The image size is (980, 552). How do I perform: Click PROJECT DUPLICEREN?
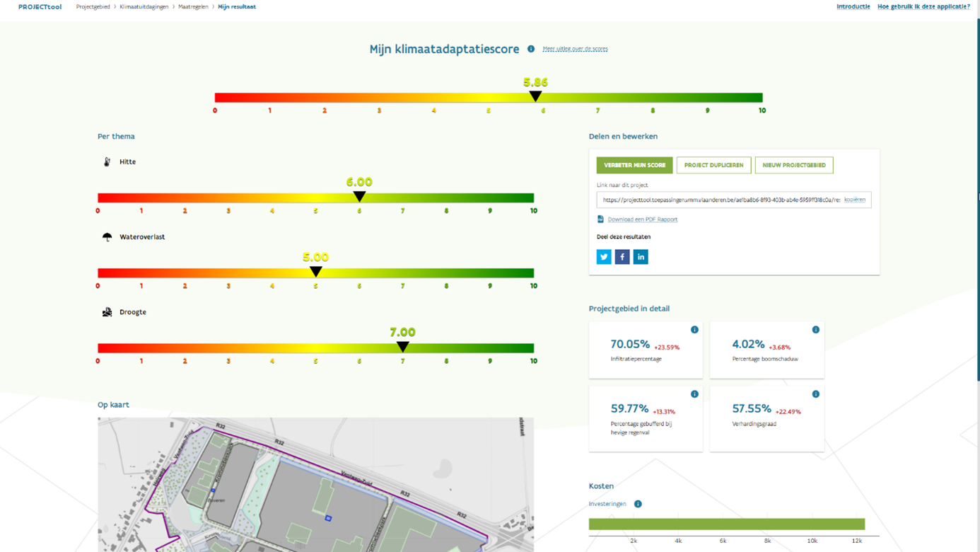tap(714, 164)
